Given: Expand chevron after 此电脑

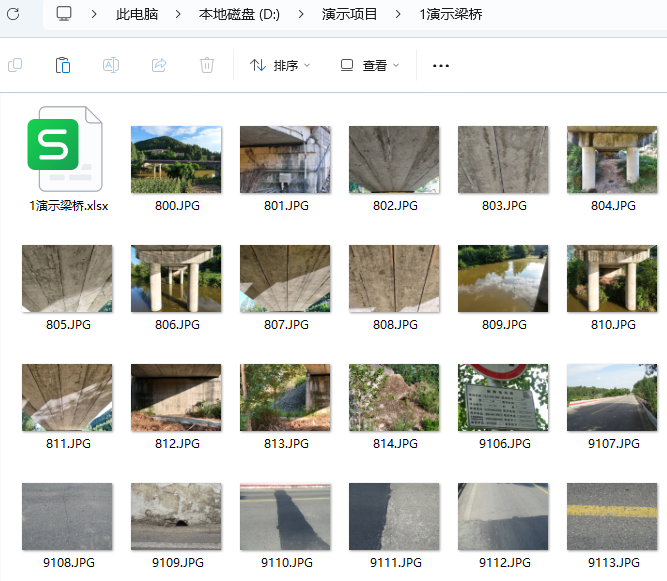Looking at the screenshot, I should coord(178,14).
